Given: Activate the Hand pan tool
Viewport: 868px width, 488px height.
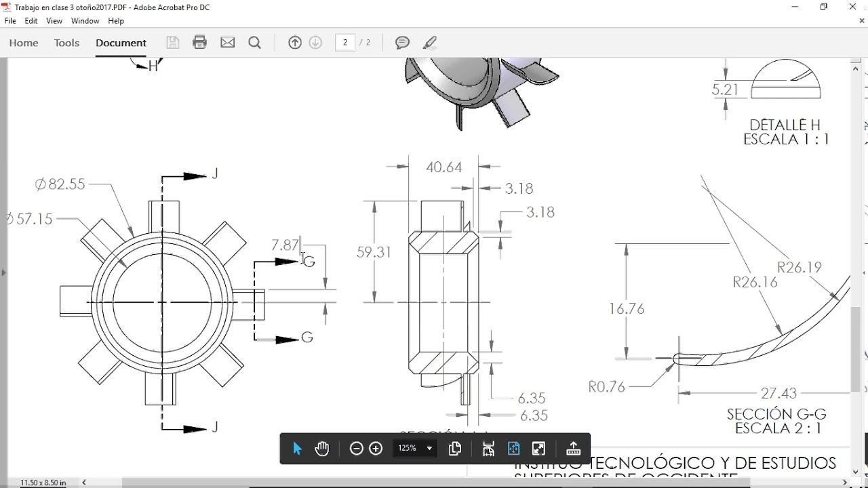Looking at the screenshot, I should tap(322, 449).
